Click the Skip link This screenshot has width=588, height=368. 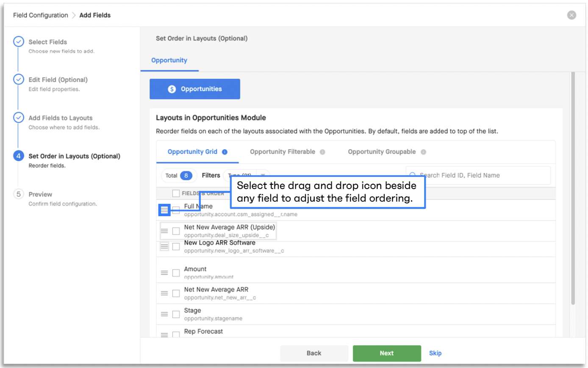pyautogui.click(x=435, y=353)
